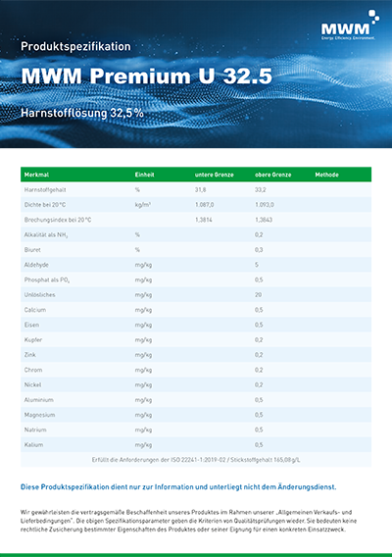
Task: Select the 'Calcium' row label
Action: point(35,310)
